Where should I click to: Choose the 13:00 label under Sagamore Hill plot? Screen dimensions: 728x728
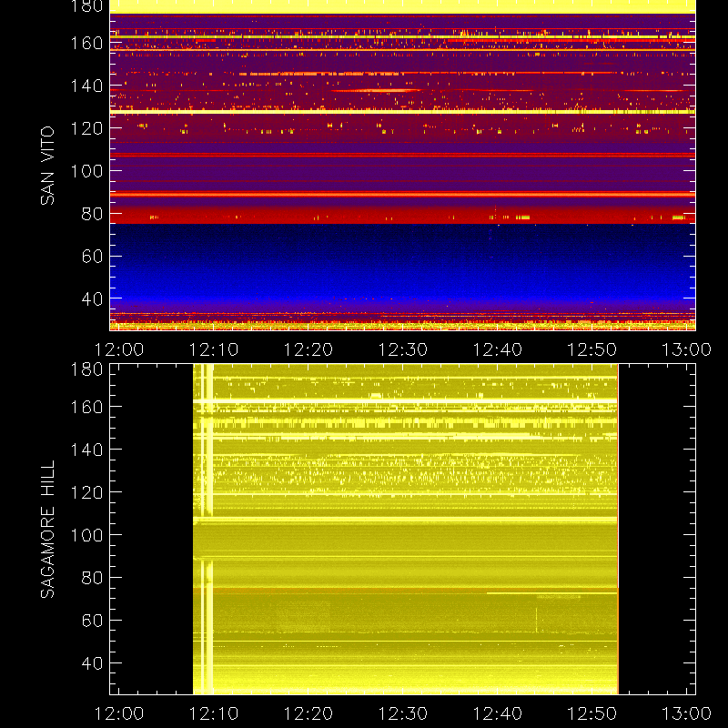click(x=686, y=713)
